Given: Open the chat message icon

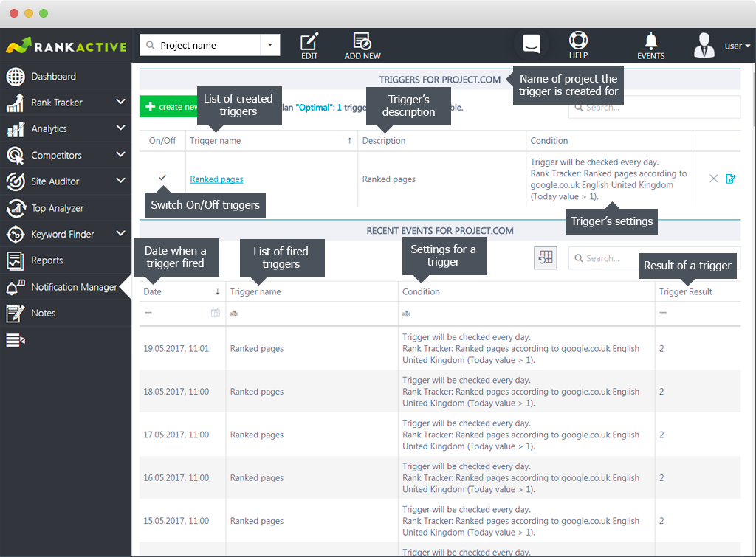Looking at the screenshot, I should [531, 44].
